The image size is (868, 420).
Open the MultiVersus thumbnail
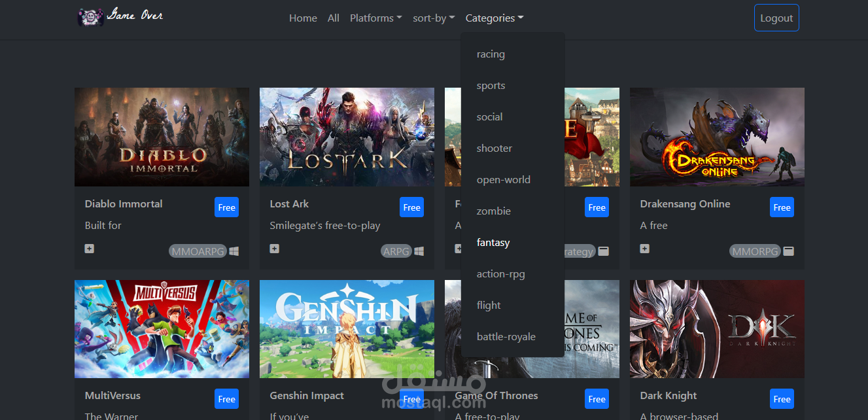click(162, 329)
